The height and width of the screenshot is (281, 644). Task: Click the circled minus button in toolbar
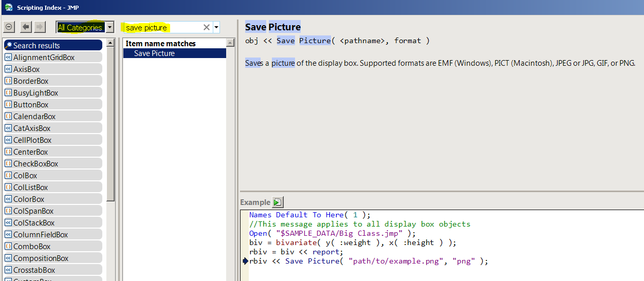(9, 27)
